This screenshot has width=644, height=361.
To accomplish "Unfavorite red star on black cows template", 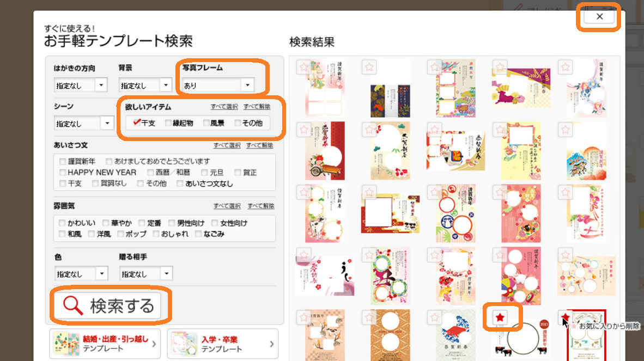I will (x=500, y=317).
